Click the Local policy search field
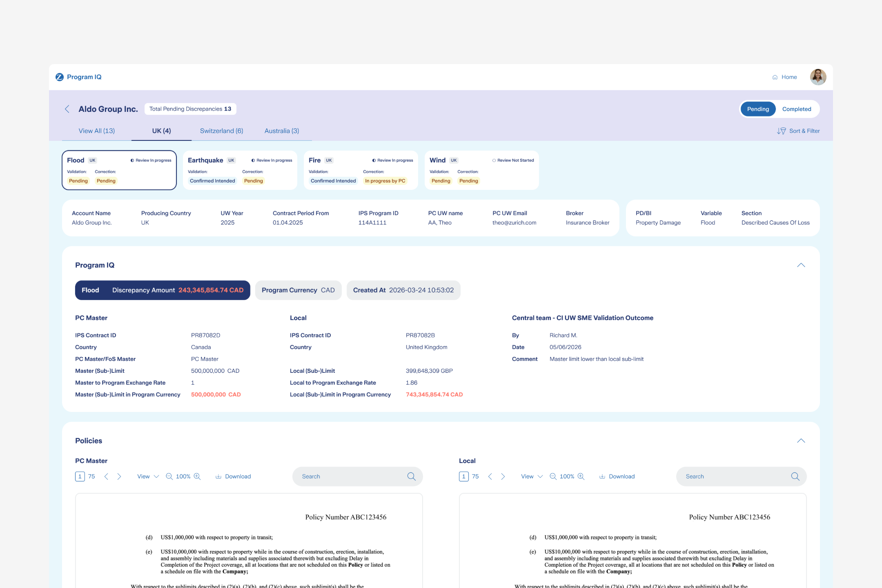Viewport: 882px width, 588px height. (742, 477)
